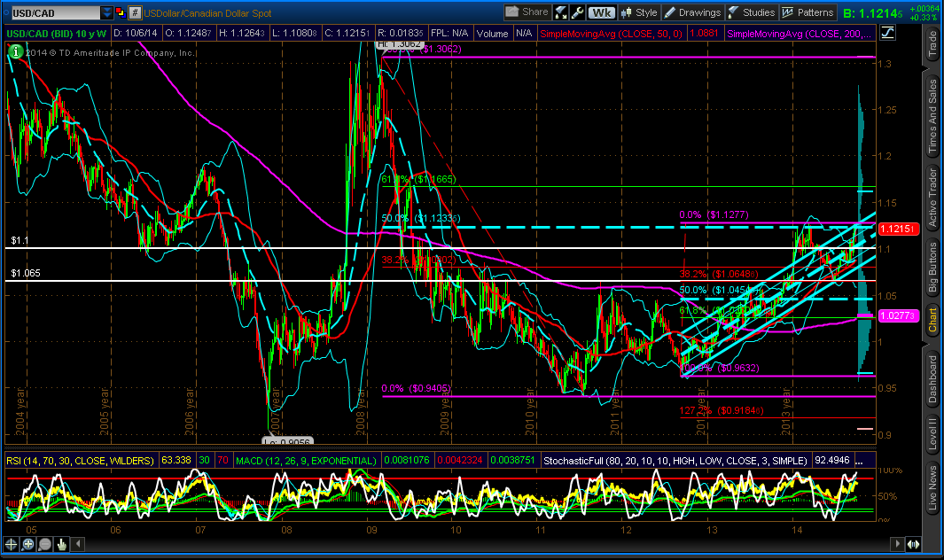Click the RSI value 63.338
The height and width of the screenshot is (560, 944).
176,460
